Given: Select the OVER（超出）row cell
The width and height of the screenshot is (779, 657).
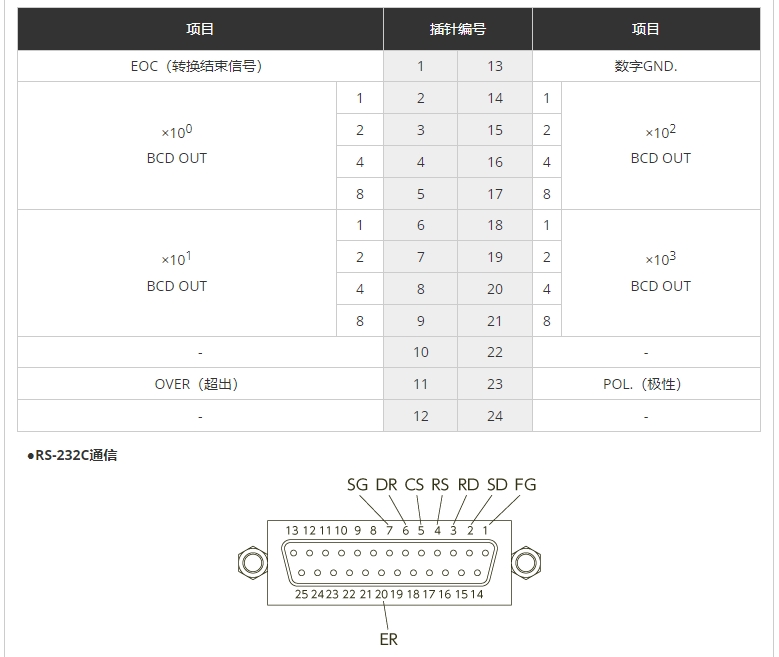Looking at the screenshot, I should coord(200,384).
